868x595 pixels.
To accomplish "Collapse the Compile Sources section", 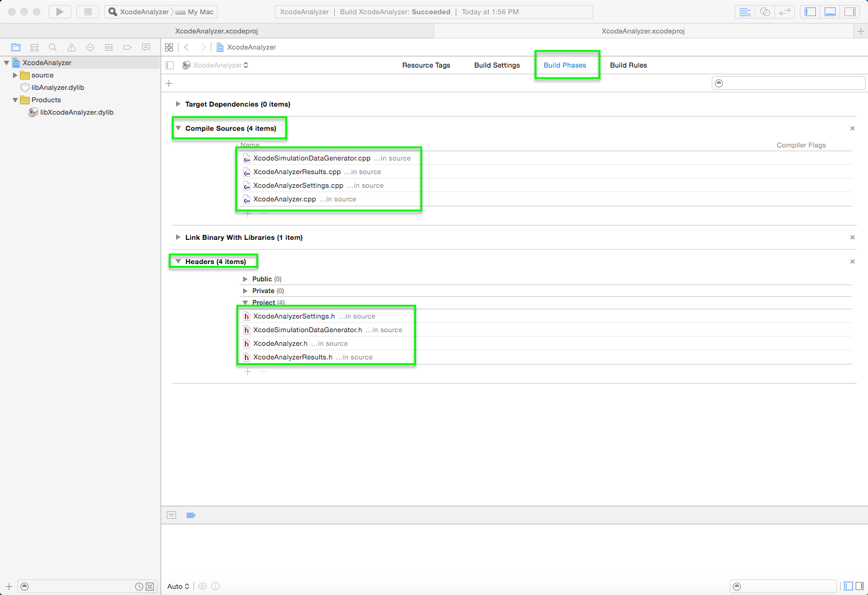I will 178,128.
